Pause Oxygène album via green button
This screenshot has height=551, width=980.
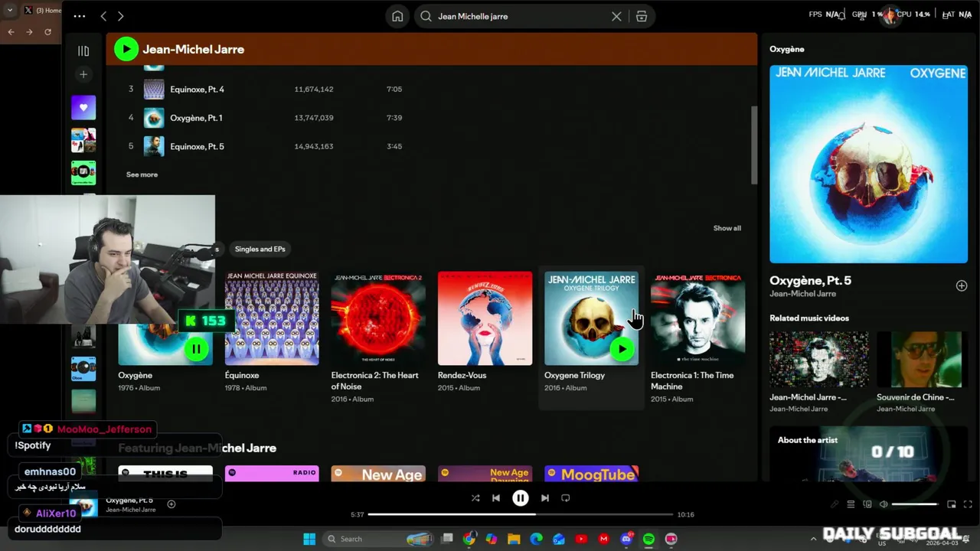tap(196, 349)
